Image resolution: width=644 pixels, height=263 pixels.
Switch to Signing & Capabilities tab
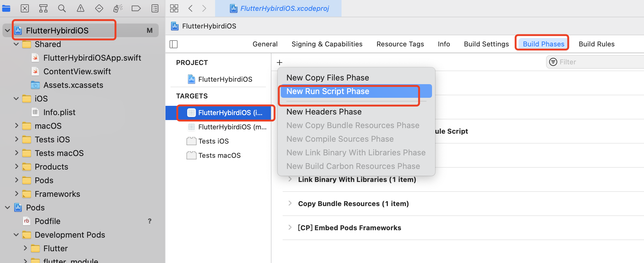327,44
